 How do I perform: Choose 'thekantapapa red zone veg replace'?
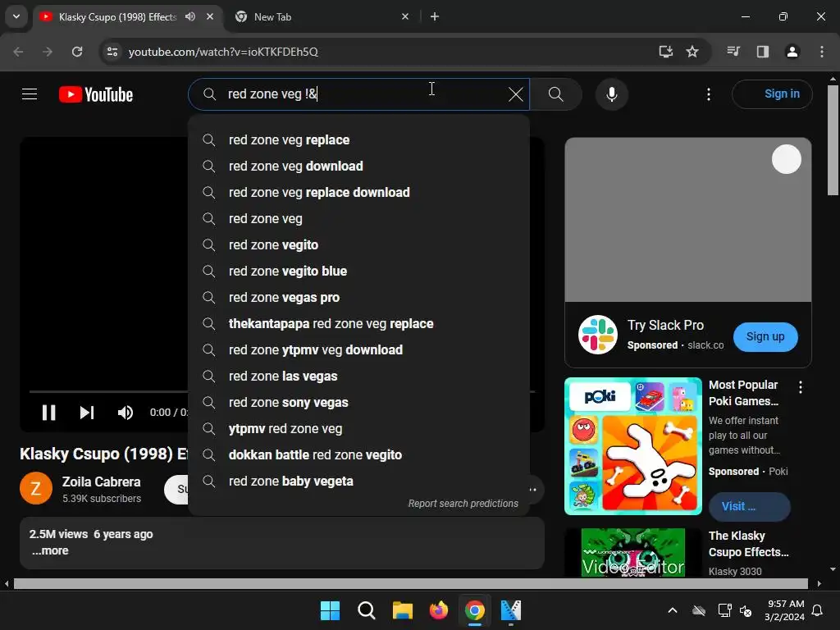coord(359,323)
